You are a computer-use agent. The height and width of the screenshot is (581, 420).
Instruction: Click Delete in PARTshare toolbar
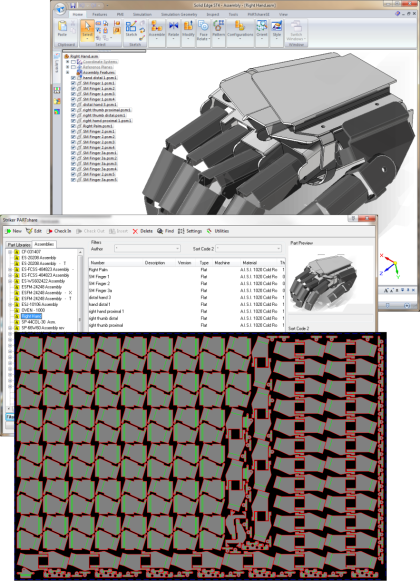(x=143, y=231)
